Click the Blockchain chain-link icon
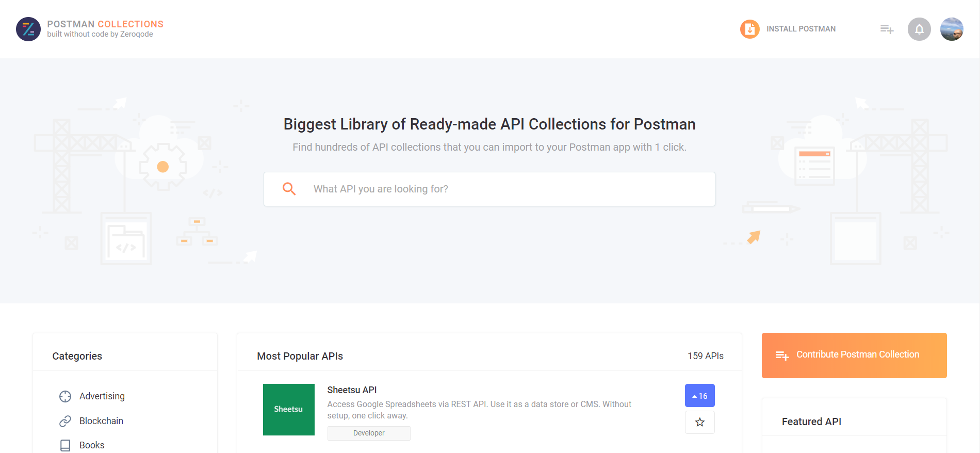The width and height of the screenshot is (980, 453). click(65, 421)
